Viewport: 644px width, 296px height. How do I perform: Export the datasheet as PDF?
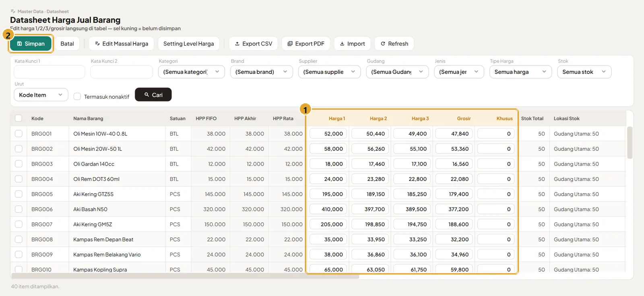[306, 43]
